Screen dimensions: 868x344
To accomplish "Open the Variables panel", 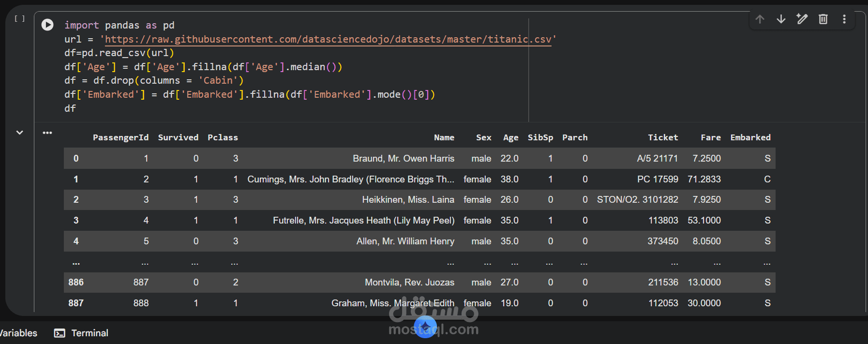I will [18, 333].
